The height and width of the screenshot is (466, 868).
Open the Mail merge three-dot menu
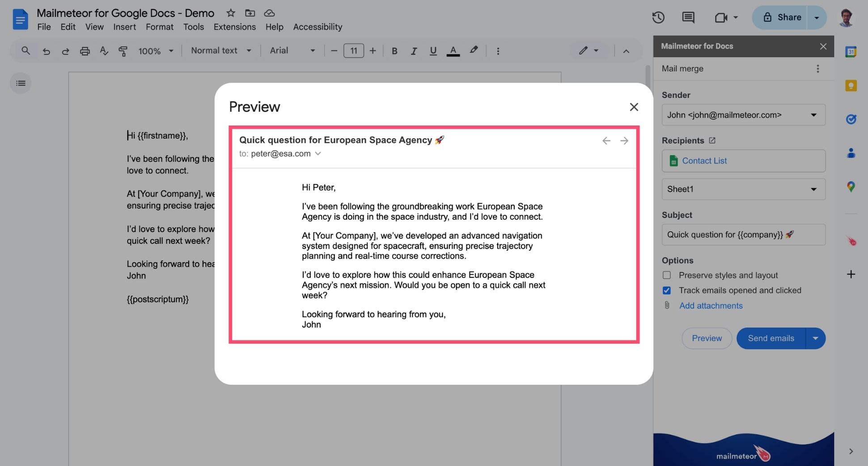(x=817, y=69)
